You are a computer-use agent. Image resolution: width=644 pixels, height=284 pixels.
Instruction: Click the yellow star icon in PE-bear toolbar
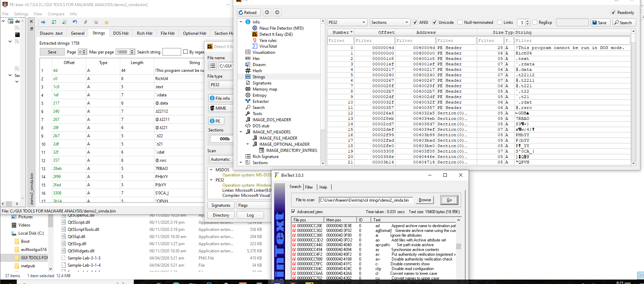107,22
